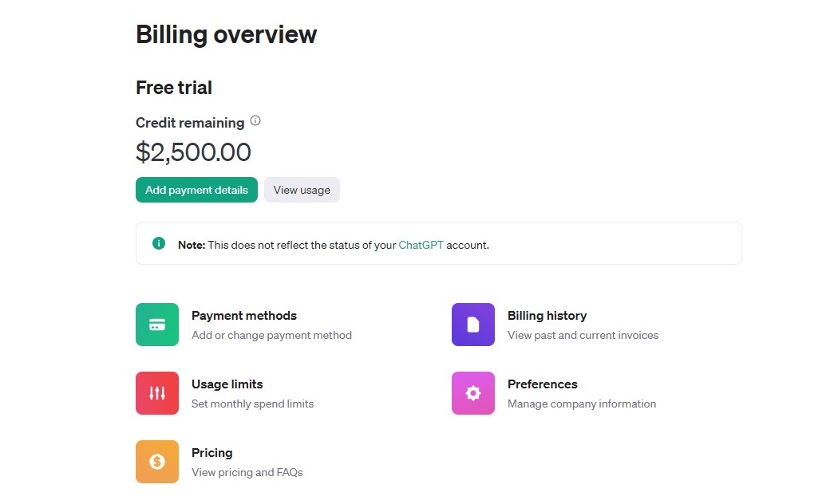Viewport: 838px width, 504px height.
Task: Open the purple Billing history document icon
Action: [x=473, y=325]
